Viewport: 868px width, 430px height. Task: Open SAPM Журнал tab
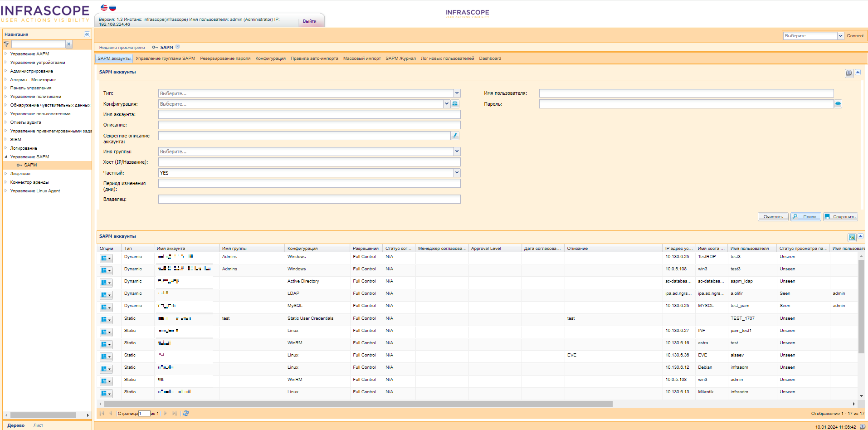coord(400,59)
